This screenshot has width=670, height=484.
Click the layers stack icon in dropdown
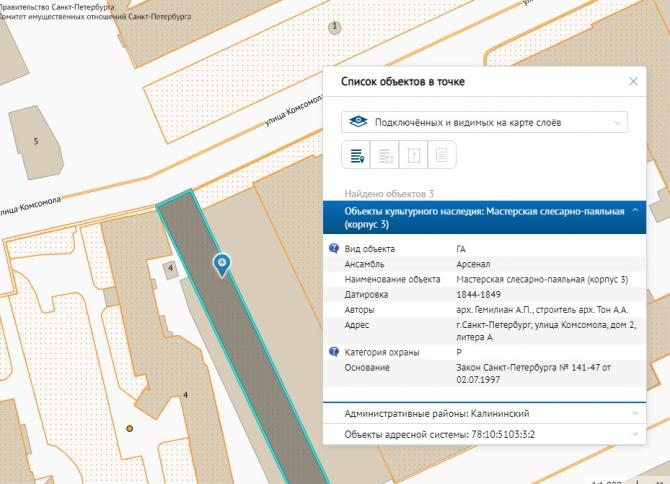click(x=357, y=122)
